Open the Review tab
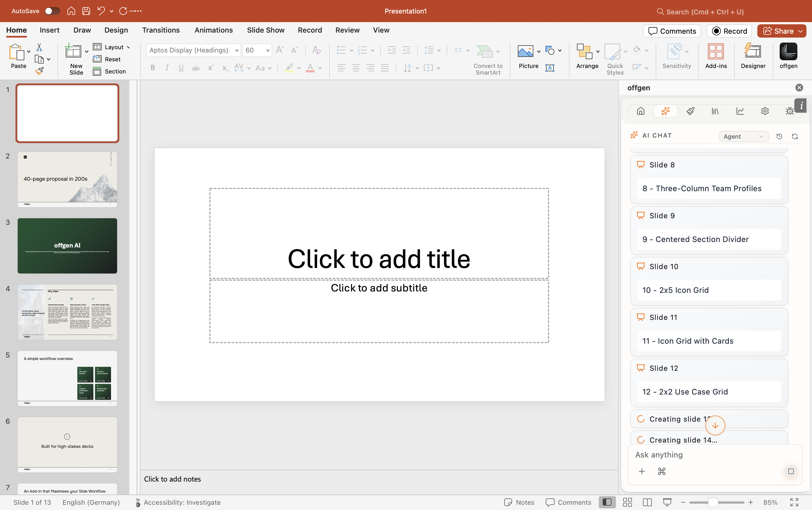812x510 pixels. pyautogui.click(x=347, y=30)
